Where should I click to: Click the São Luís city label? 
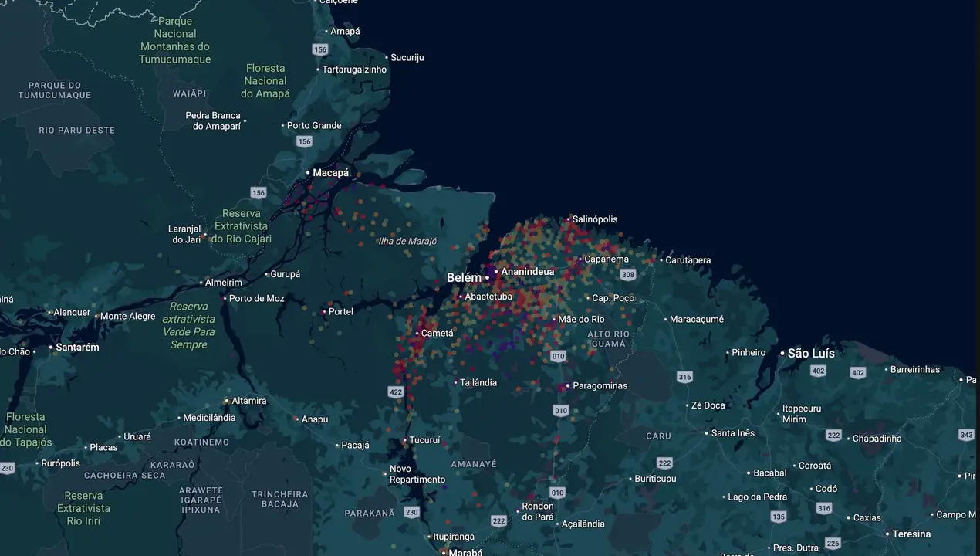pos(811,353)
